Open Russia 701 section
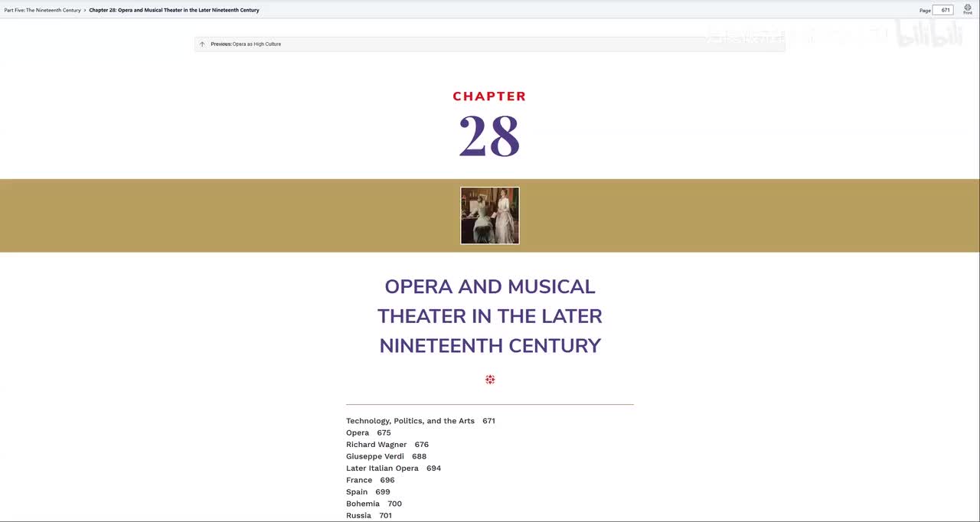980x522 pixels. coord(369,516)
